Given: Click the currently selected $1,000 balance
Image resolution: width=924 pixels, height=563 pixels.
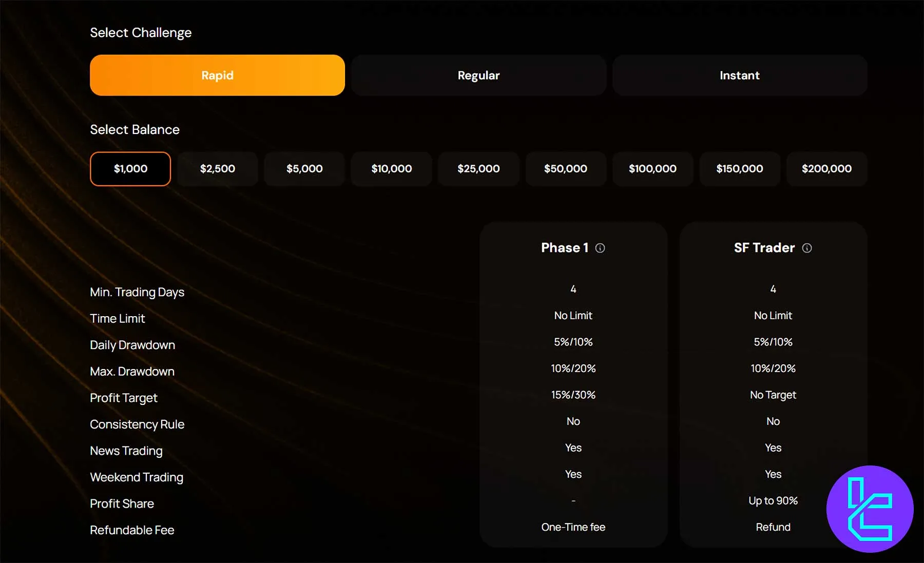Looking at the screenshot, I should (130, 168).
